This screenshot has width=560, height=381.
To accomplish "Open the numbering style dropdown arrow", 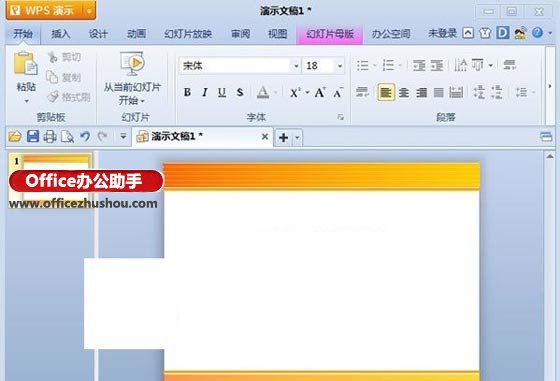I will [400, 65].
